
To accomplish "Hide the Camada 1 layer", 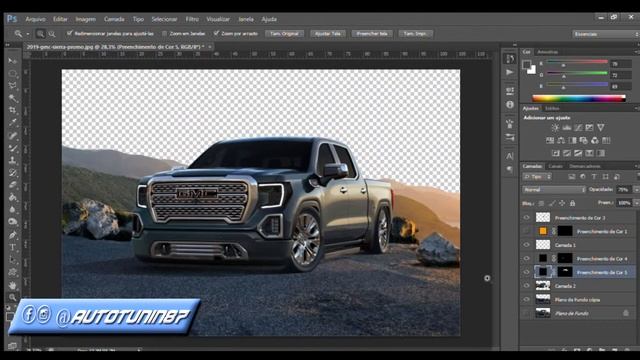I will [527, 245].
